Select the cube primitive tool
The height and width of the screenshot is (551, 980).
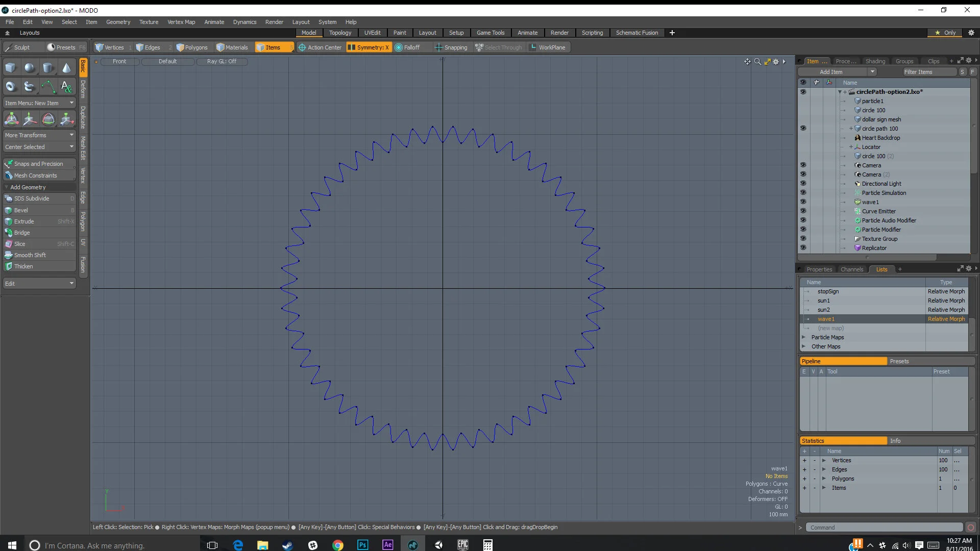pos(11,68)
